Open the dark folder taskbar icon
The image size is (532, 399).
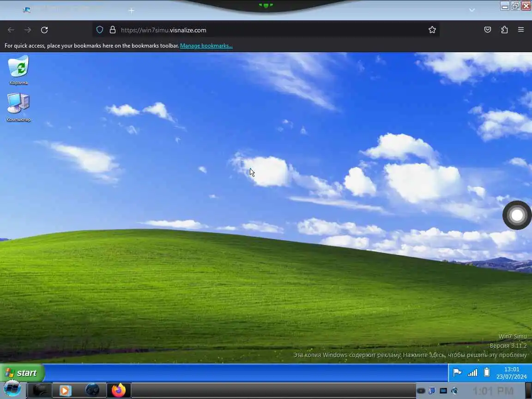[x=40, y=391]
